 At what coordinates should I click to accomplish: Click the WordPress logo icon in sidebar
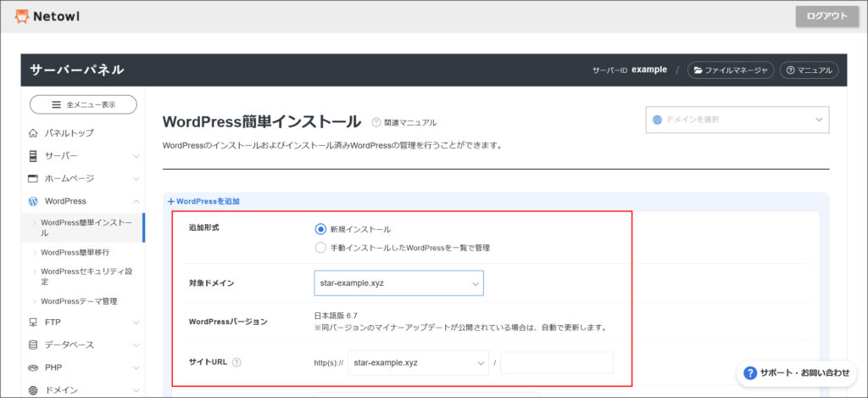(x=33, y=200)
